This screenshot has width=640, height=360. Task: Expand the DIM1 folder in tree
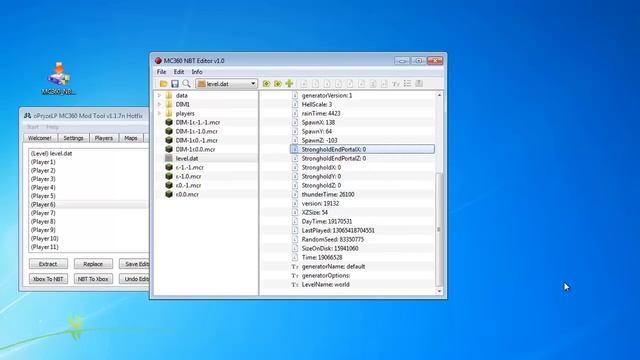pos(159,104)
